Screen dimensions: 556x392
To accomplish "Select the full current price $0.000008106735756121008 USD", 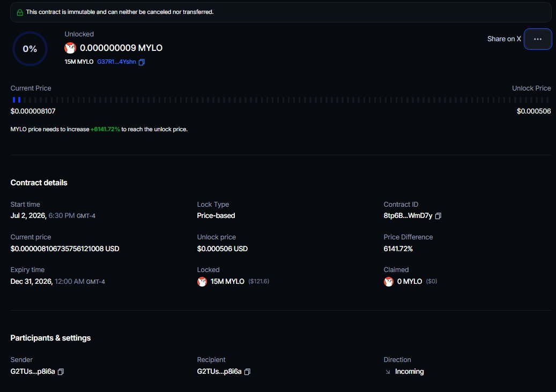I will (x=65, y=248).
